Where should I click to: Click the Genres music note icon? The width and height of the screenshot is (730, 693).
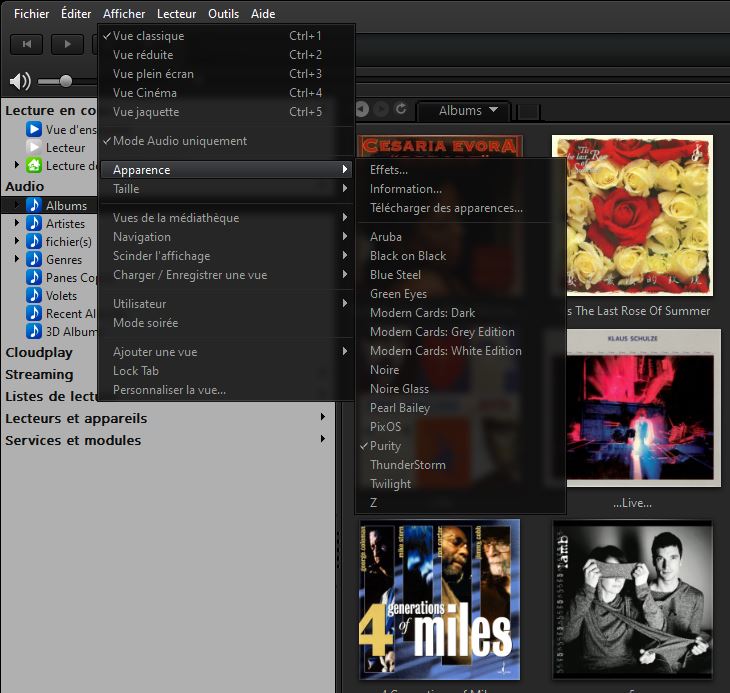tap(34, 260)
